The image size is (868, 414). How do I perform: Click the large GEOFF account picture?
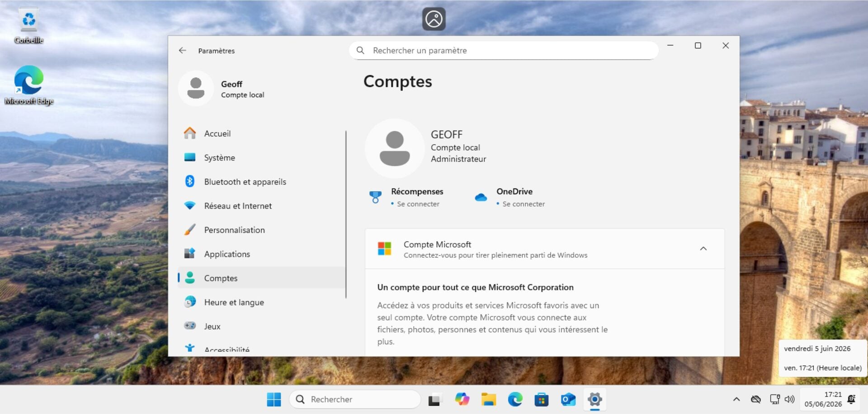[x=395, y=149]
